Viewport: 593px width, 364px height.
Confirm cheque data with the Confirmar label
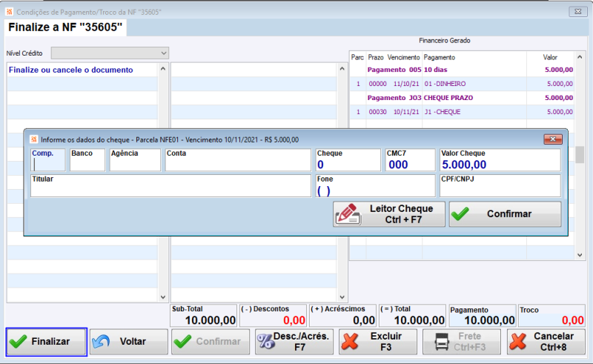click(509, 214)
